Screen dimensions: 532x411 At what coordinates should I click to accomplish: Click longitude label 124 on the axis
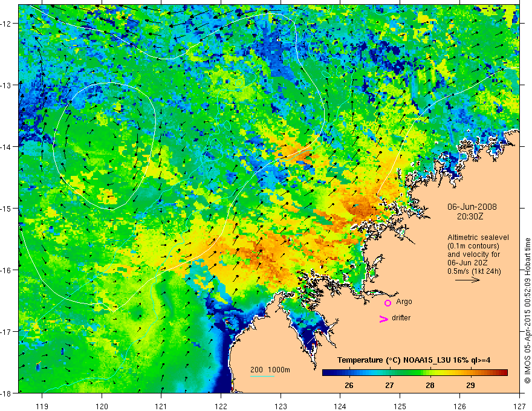point(340,406)
